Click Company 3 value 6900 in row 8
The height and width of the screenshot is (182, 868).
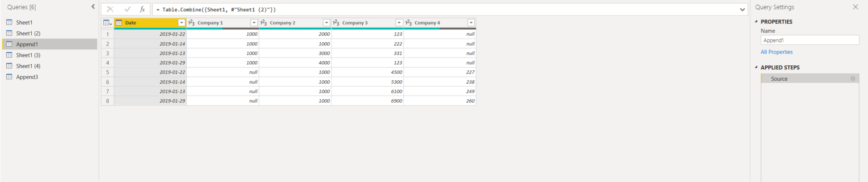click(x=367, y=101)
